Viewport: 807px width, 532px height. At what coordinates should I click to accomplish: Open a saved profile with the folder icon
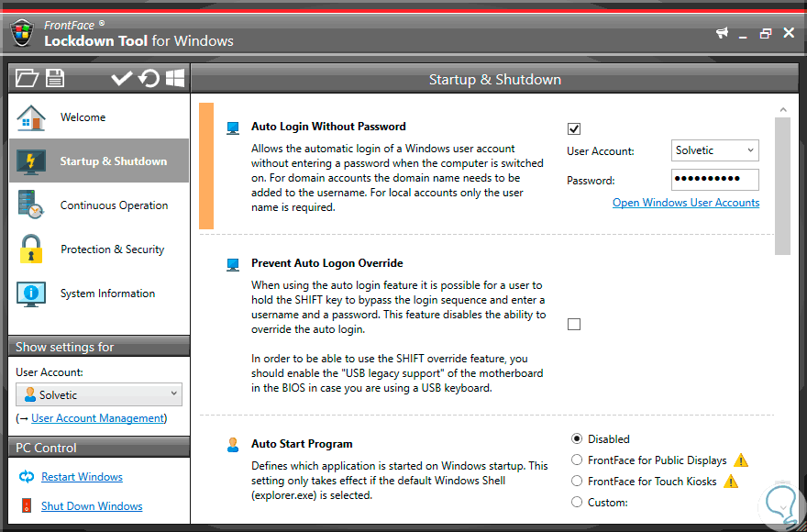coord(27,78)
